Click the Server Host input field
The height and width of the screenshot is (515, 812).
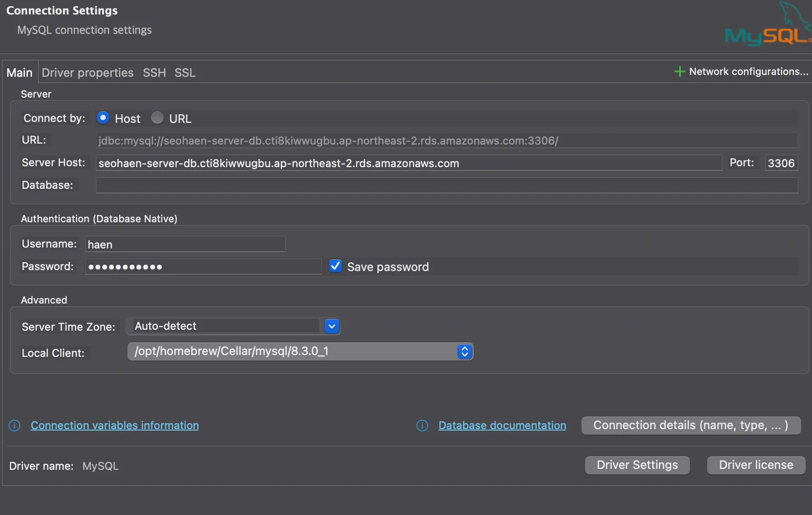(409, 163)
